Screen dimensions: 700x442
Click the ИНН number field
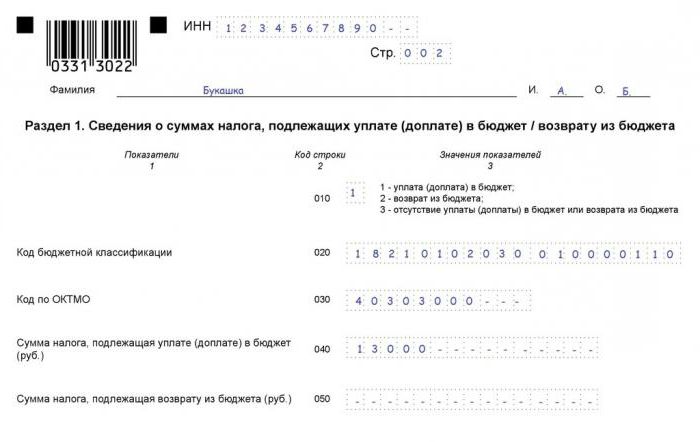[x=317, y=28]
